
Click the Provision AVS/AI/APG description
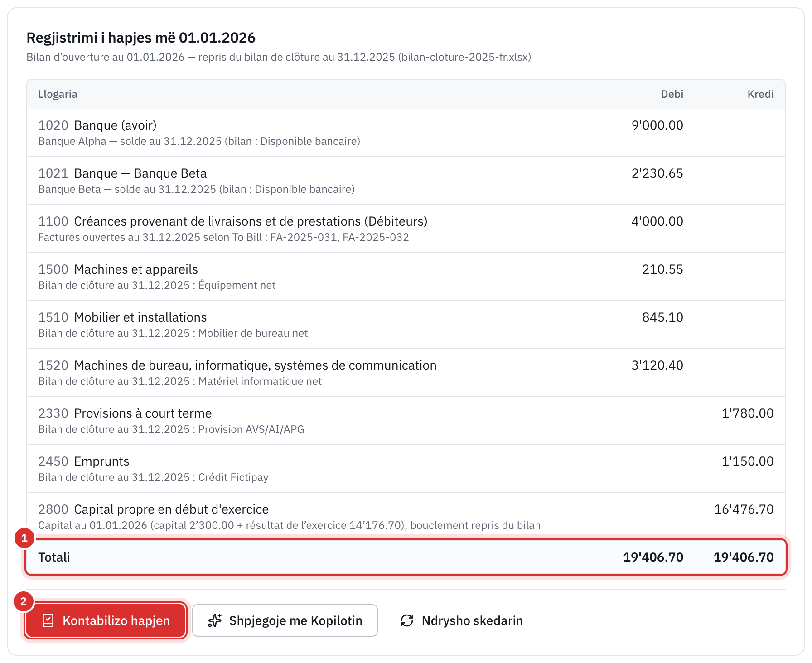click(171, 429)
